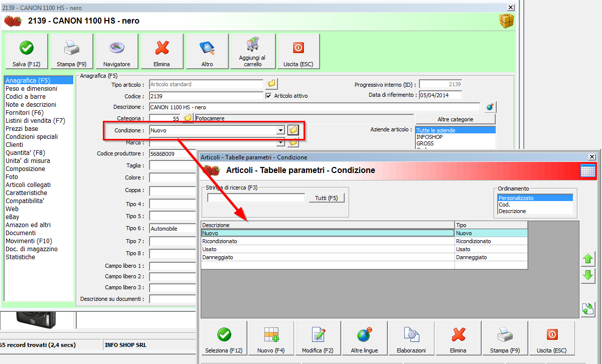The width and height of the screenshot is (602, 364).
Task: Move row up with green up arrow
Action: (x=588, y=259)
